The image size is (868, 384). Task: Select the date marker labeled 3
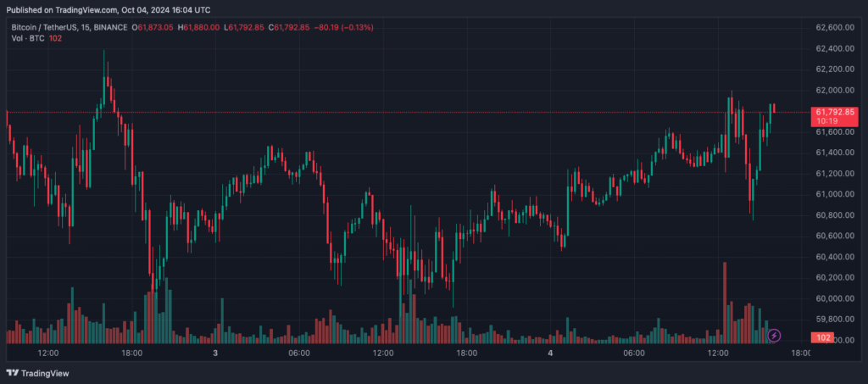[215, 353]
